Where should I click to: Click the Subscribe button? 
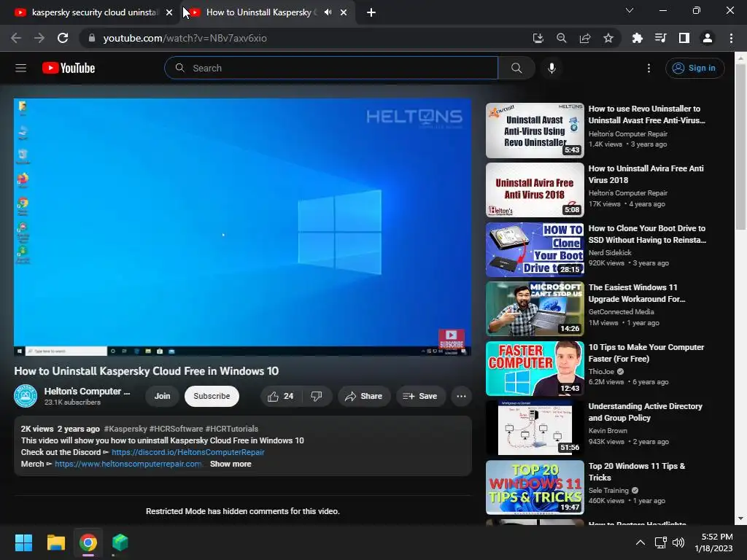pyautogui.click(x=212, y=396)
